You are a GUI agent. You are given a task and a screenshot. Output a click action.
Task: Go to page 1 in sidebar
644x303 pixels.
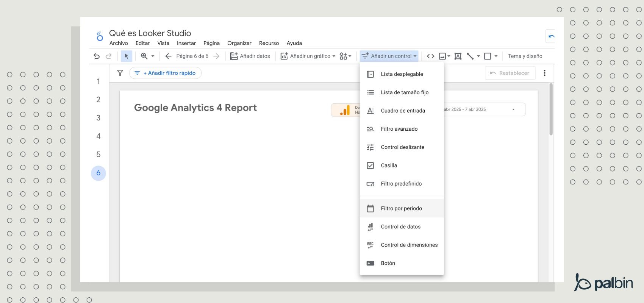coord(98,81)
